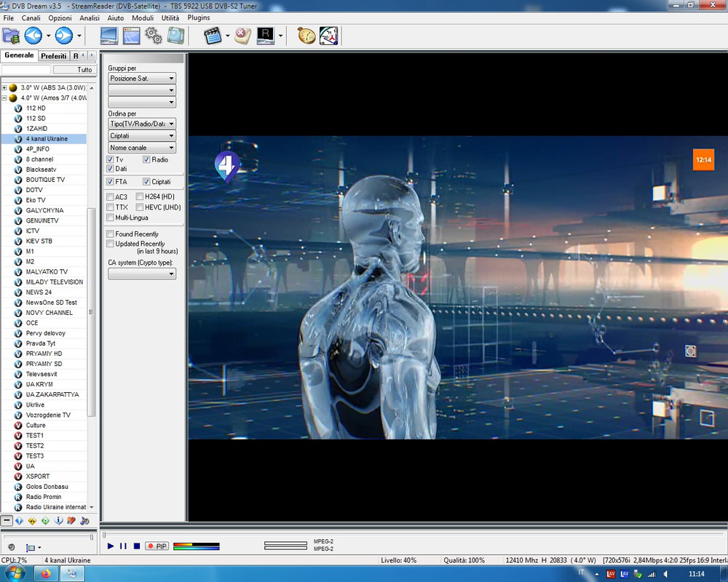
Task: Click the channel search input field
Action: pyautogui.click(x=25, y=70)
